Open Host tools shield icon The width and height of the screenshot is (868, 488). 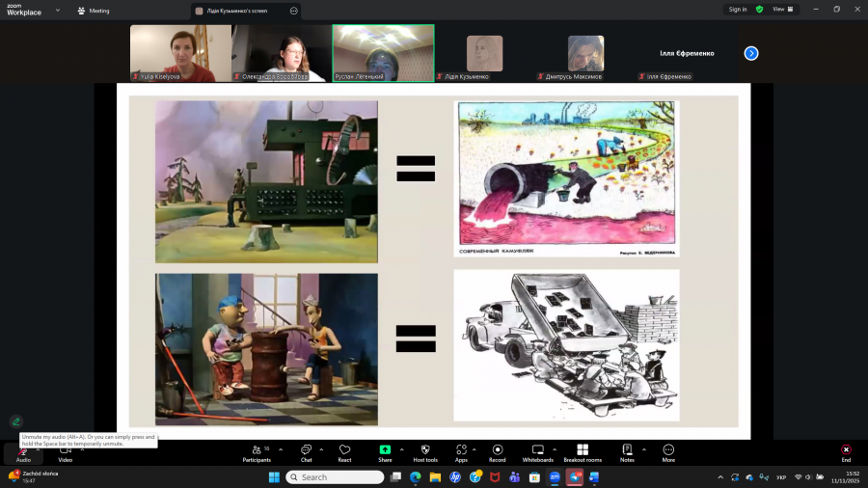tap(425, 453)
